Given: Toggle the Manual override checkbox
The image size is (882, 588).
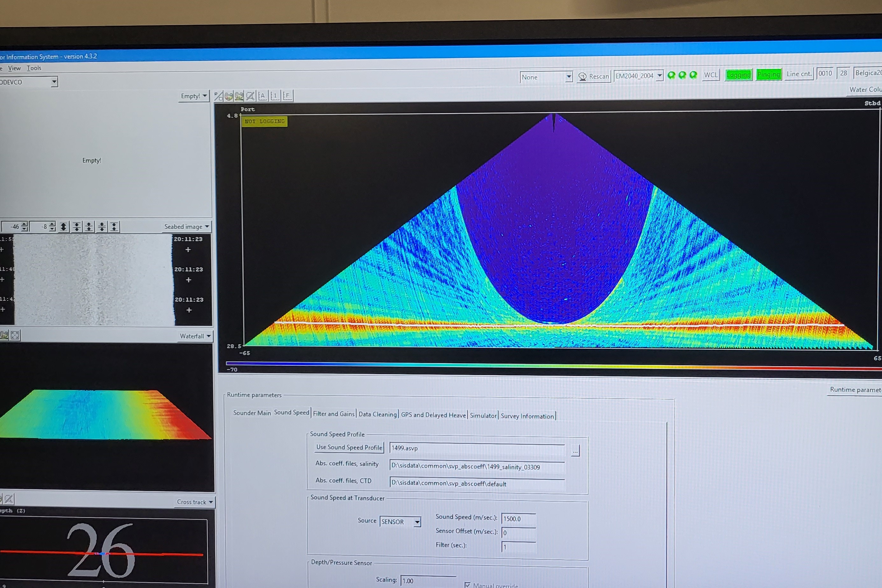Looking at the screenshot, I should click(x=467, y=584).
